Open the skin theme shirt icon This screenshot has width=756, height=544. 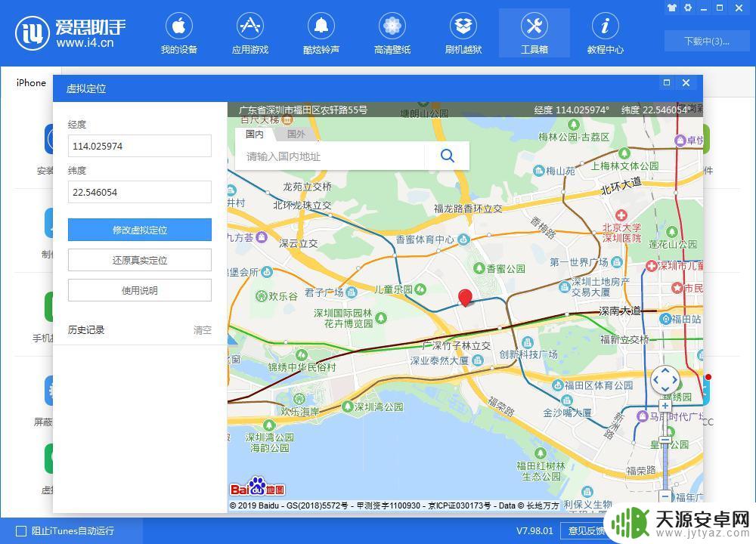tap(672, 8)
